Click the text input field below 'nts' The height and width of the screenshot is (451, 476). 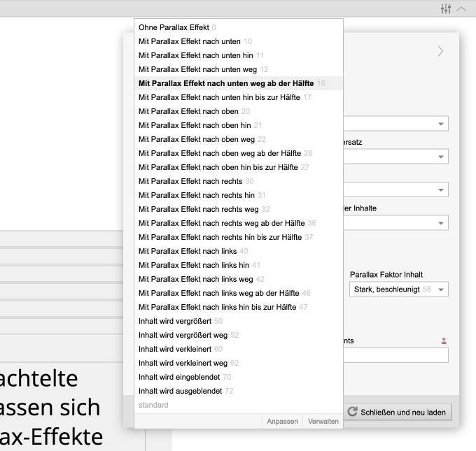click(x=396, y=355)
